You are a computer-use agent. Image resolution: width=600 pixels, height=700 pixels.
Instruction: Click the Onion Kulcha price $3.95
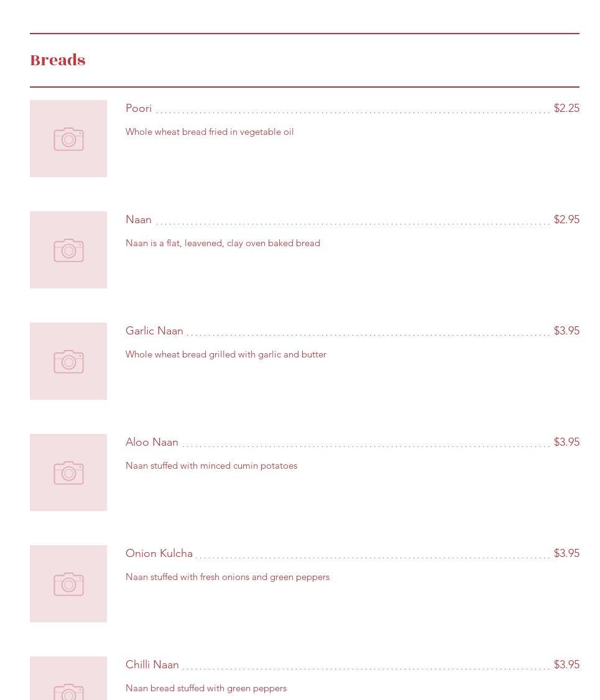point(566,553)
